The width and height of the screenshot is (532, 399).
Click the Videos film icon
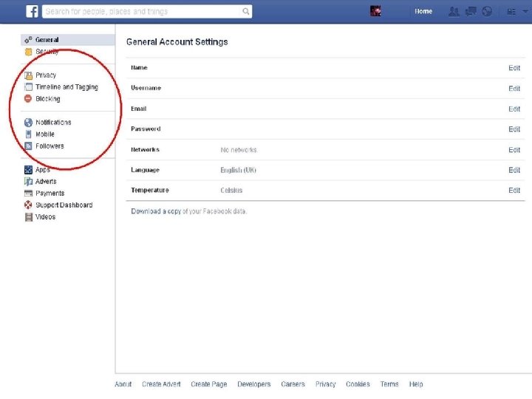29,216
